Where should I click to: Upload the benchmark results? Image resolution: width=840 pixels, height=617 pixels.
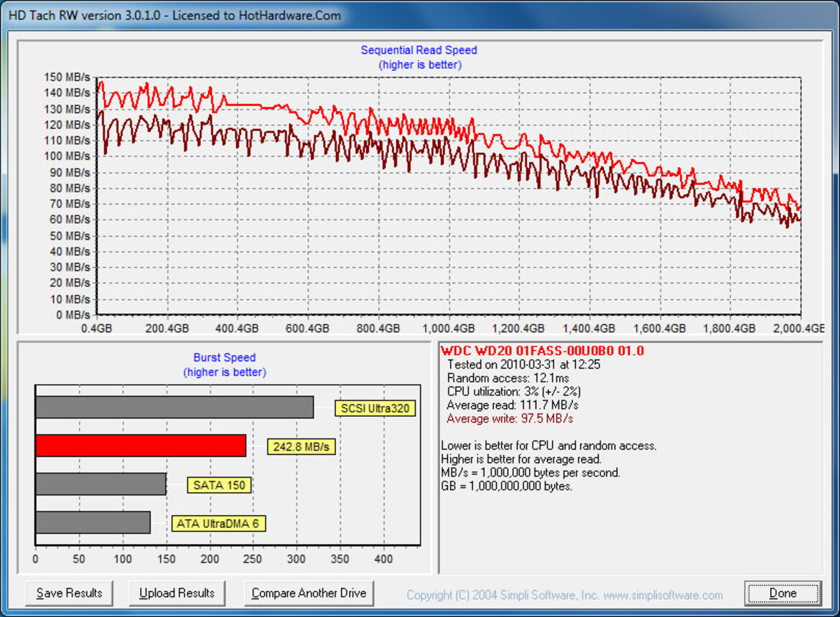tap(177, 593)
